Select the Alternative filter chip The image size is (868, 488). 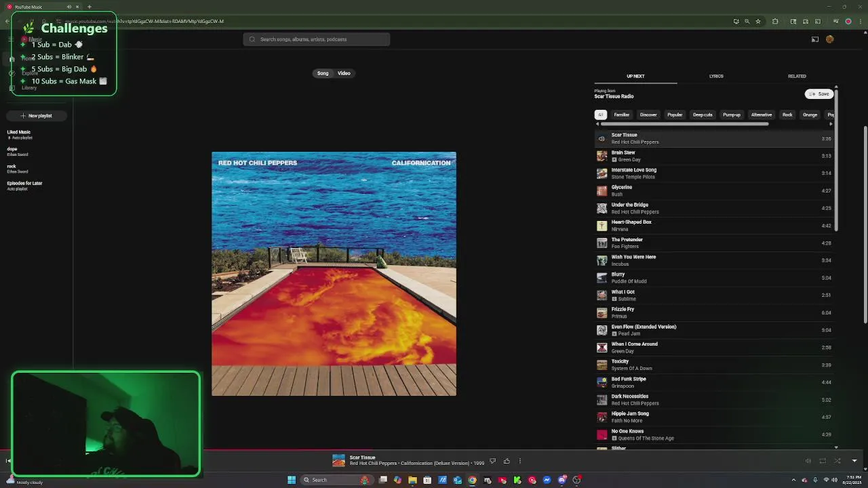click(762, 115)
